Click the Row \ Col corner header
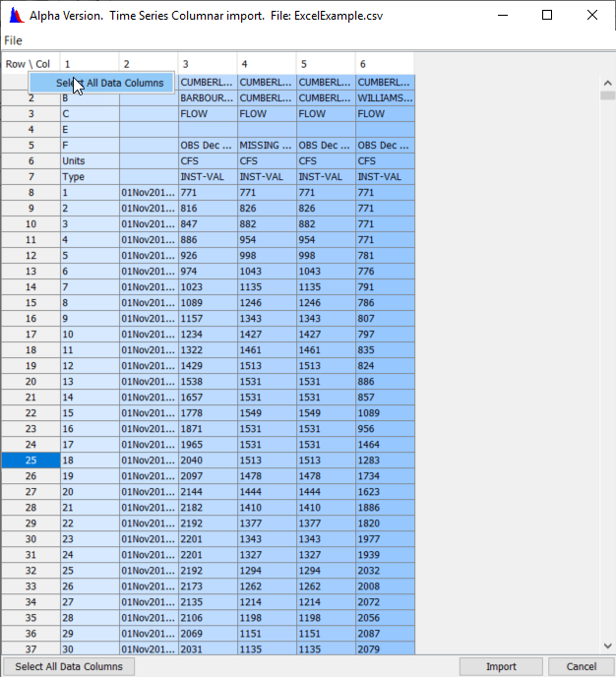616x677 pixels. click(29, 64)
